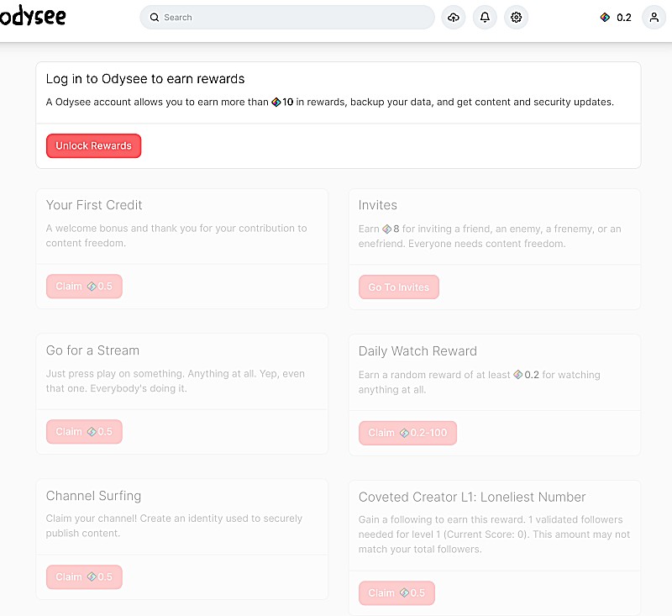Select 'Coveted Creator L1: Loneliest Number' title
The height and width of the screenshot is (616, 672).
tap(472, 497)
